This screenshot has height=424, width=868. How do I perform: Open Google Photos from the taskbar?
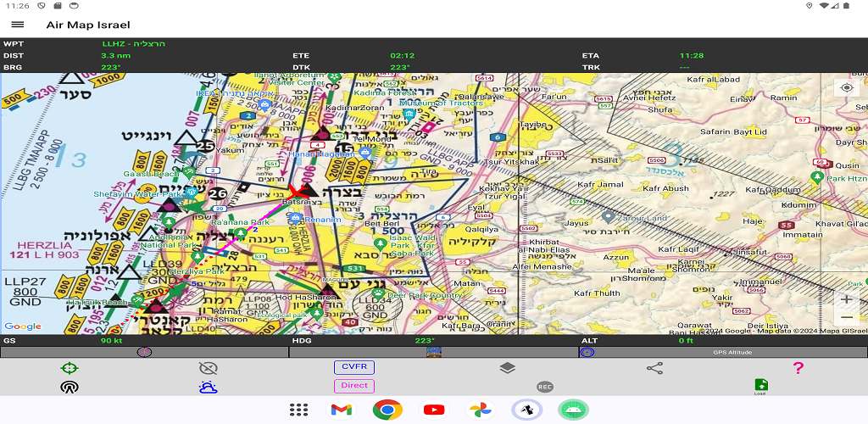[x=481, y=410]
